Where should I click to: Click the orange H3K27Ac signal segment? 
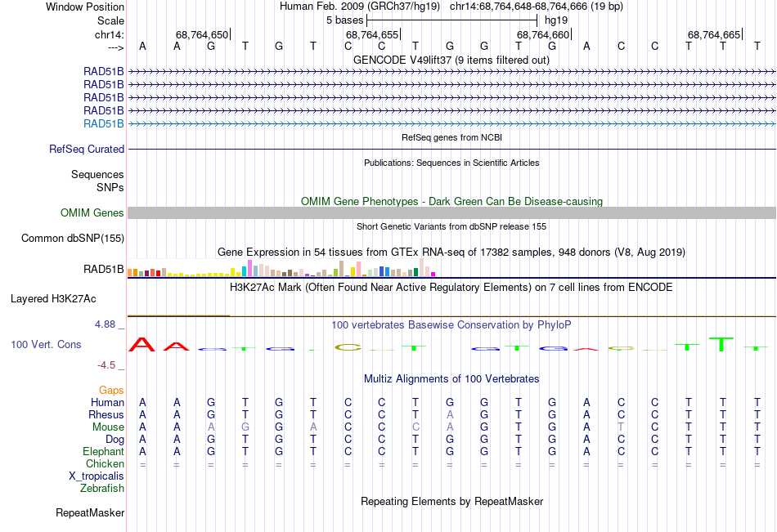[178, 315]
